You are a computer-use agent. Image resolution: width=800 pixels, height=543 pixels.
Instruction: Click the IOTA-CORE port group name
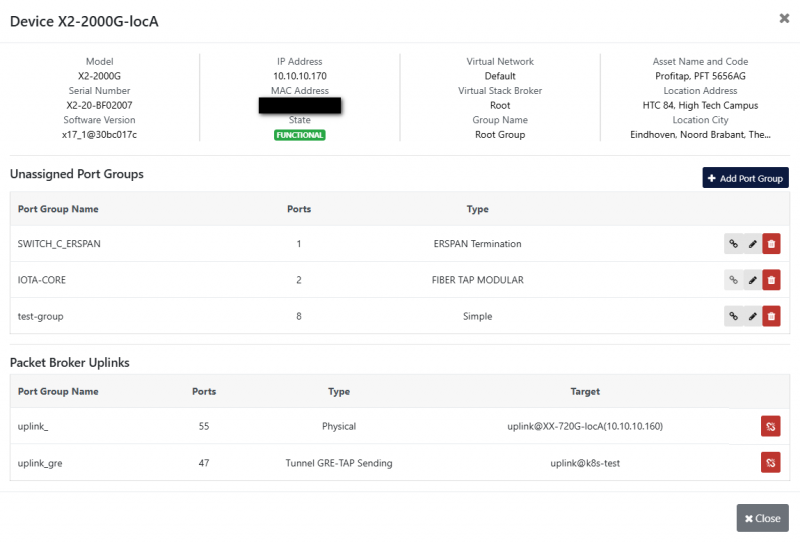(41, 280)
